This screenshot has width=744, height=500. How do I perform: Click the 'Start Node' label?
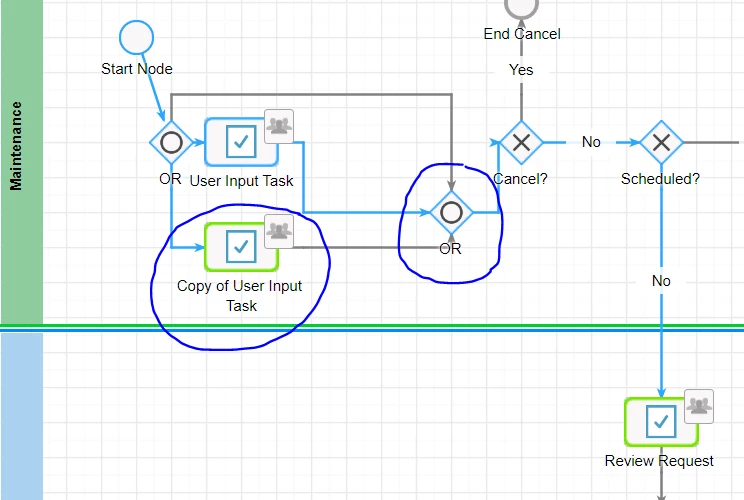tap(137, 69)
